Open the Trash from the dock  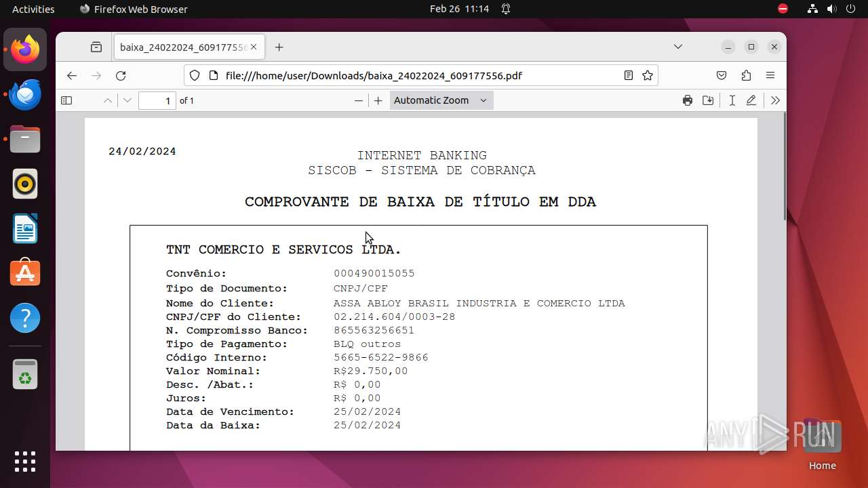25,375
